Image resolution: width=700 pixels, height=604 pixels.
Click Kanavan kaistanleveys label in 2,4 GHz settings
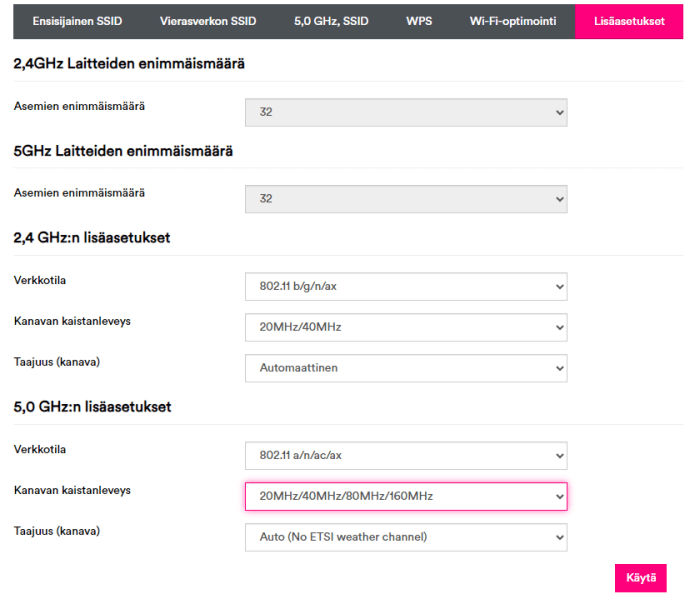coord(72,321)
